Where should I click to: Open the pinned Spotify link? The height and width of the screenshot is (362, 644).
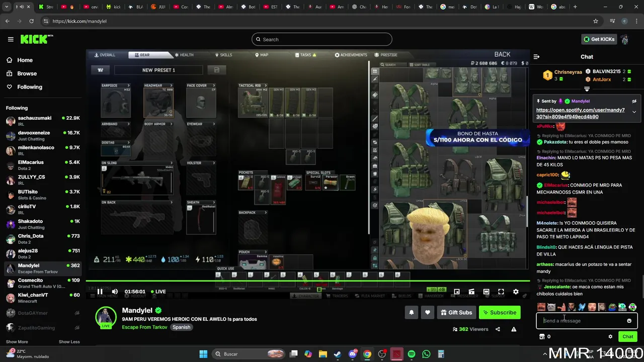581,113
